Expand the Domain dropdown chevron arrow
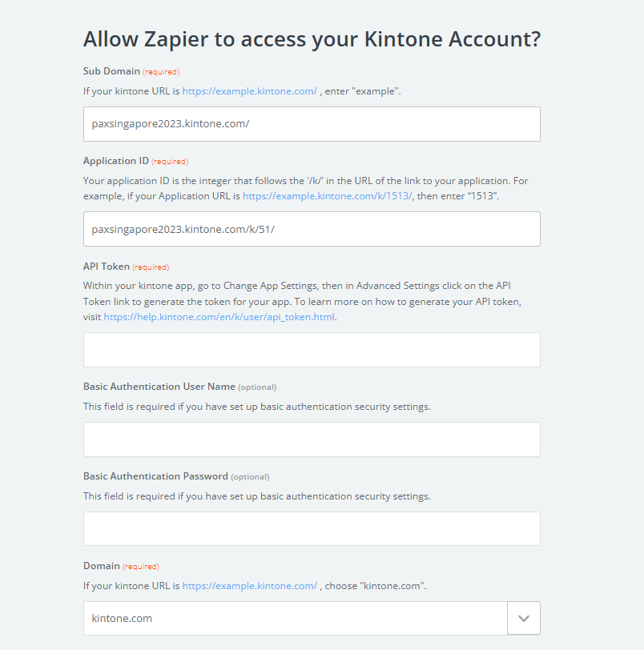Viewport: 644px width, 650px height. pyautogui.click(x=524, y=618)
